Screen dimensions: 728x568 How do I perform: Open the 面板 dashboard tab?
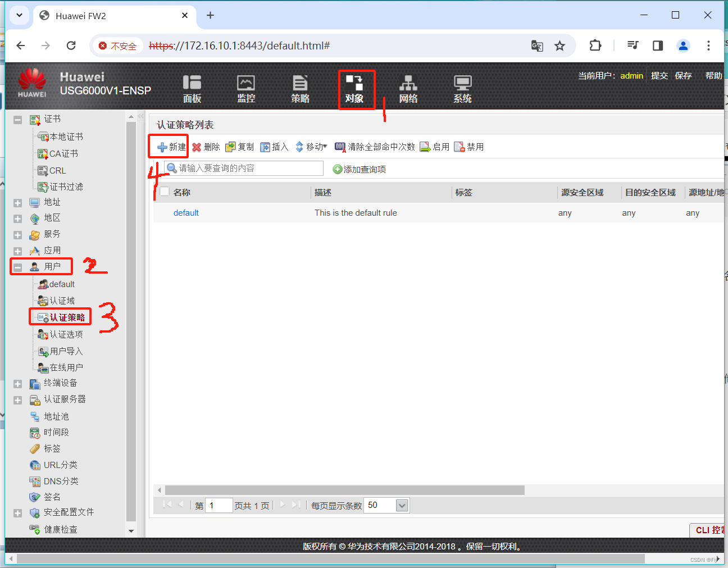(192, 89)
